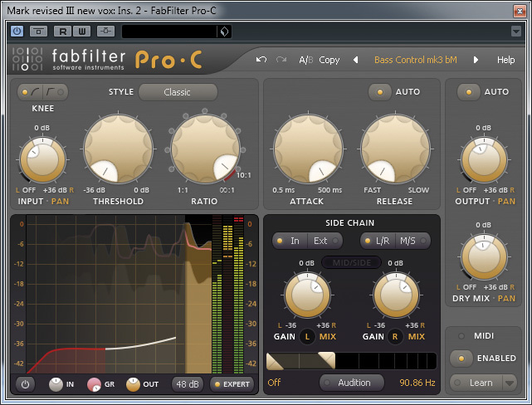Select the soft knee curve
Screen dimensions: 532x405
[x=30, y=92]
